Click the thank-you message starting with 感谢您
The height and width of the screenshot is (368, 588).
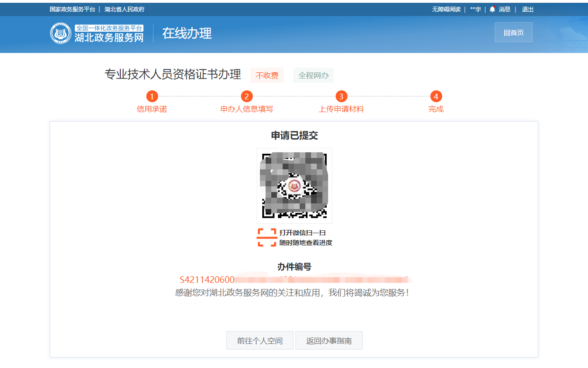pyautogui.click(x=292, y=292)
